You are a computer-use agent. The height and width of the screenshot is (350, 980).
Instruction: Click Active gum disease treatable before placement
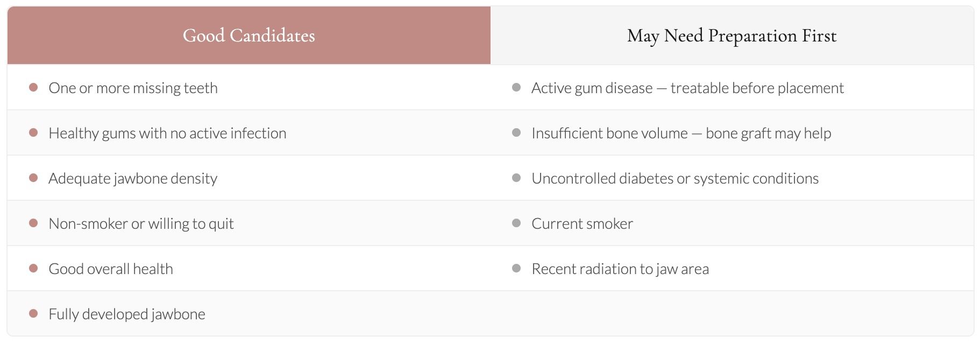pos(687,88)
